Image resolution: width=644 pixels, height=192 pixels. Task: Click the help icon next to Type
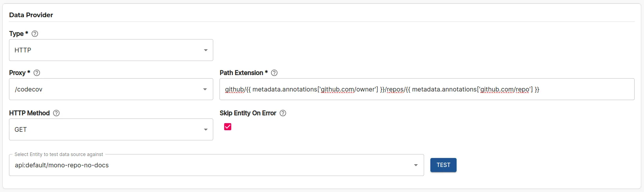click(35, 34)
